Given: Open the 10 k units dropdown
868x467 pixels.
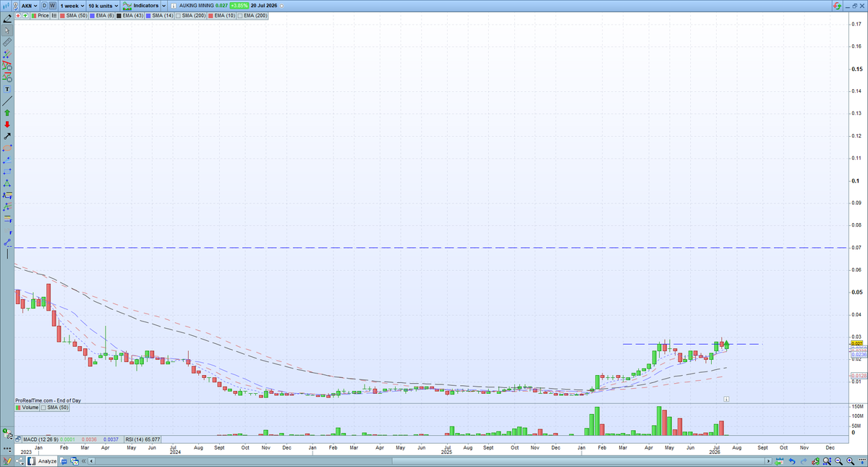Looking at the screenshot, I should pyautogui.click(x=103, y=6).
